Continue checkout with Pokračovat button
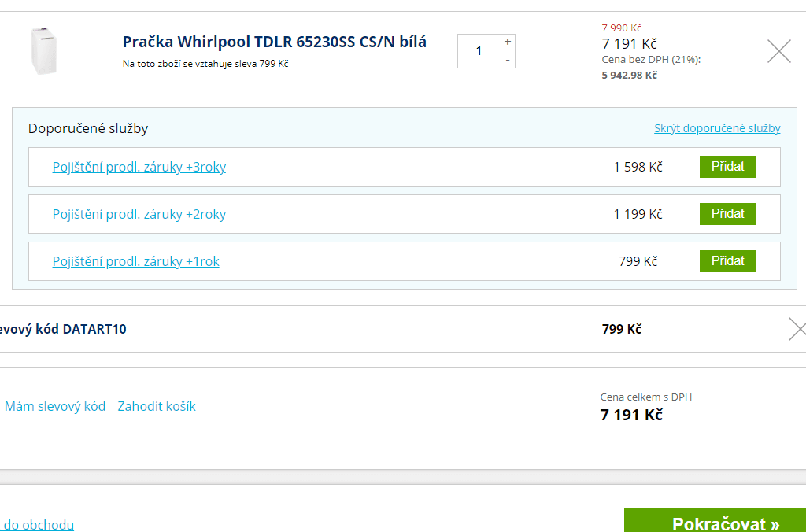Screen dimensions: 806x532 715,521
